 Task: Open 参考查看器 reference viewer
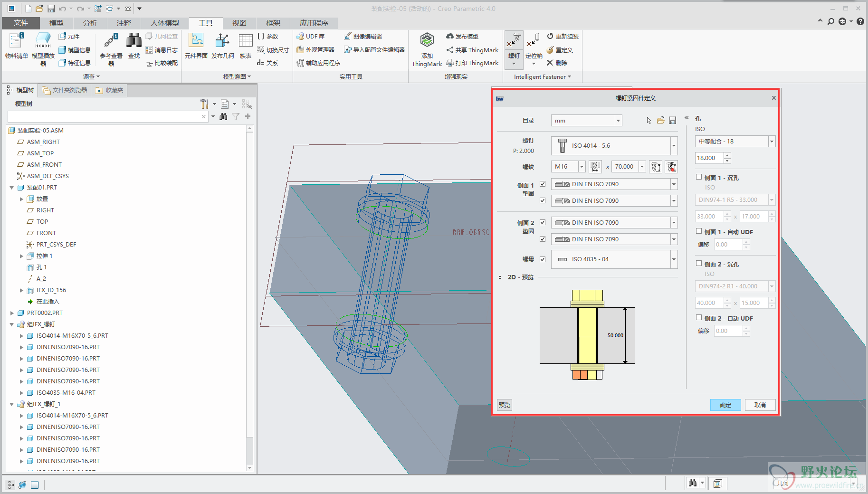pos(111,48)
